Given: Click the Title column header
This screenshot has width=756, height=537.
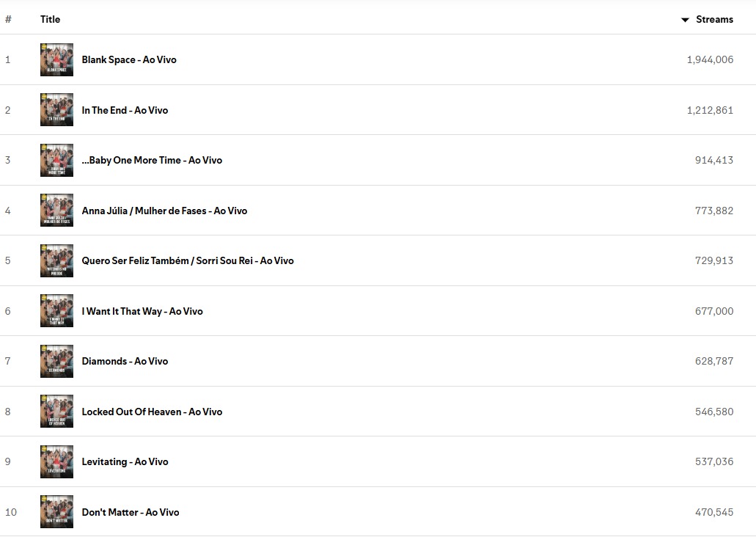Looking at the screenshot, I should click(x=50, y=19).
